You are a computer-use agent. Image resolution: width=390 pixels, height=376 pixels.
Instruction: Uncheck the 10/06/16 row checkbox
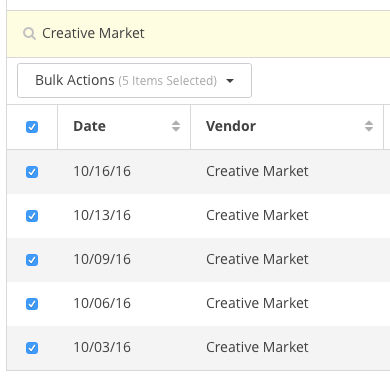point(32,304)
